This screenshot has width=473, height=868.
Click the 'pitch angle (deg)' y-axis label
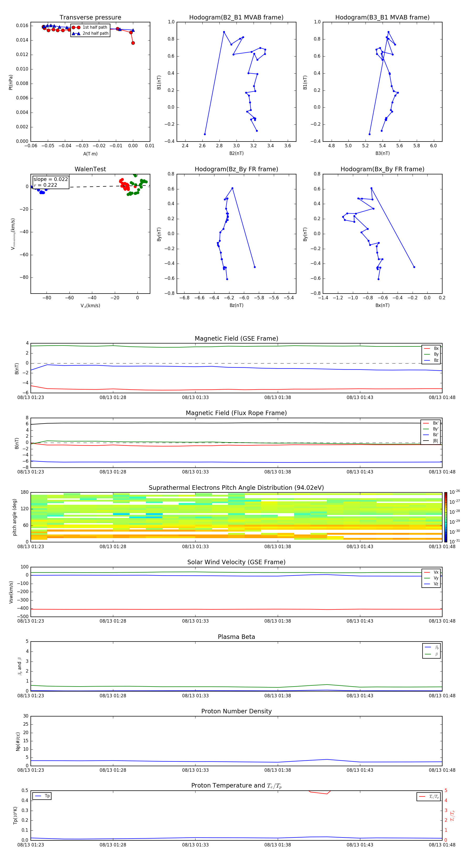[x=14, y=517]
